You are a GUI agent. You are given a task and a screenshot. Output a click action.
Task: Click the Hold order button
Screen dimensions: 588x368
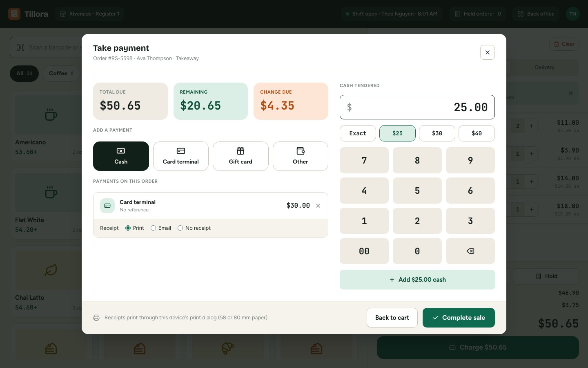[546, 276]
